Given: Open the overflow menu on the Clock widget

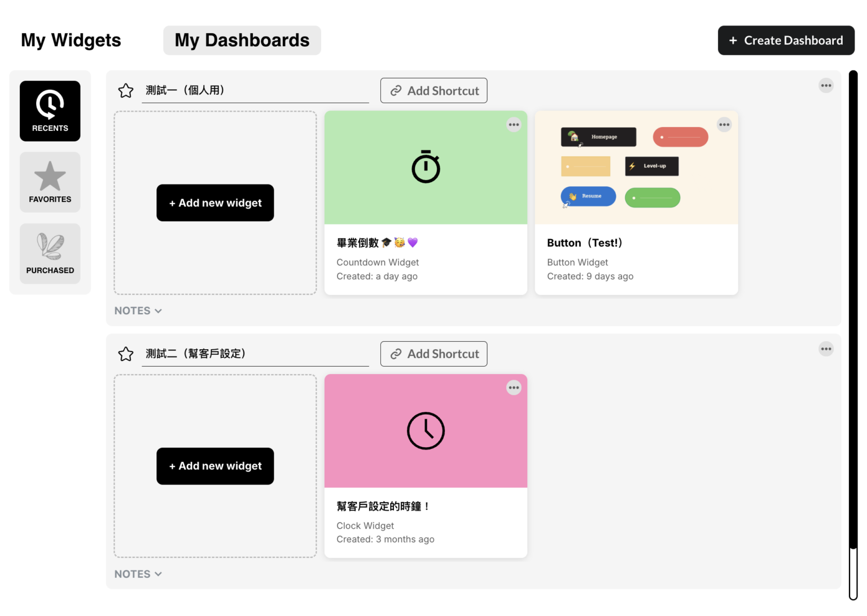Looking at the screenshot, I should coord(514,388).
